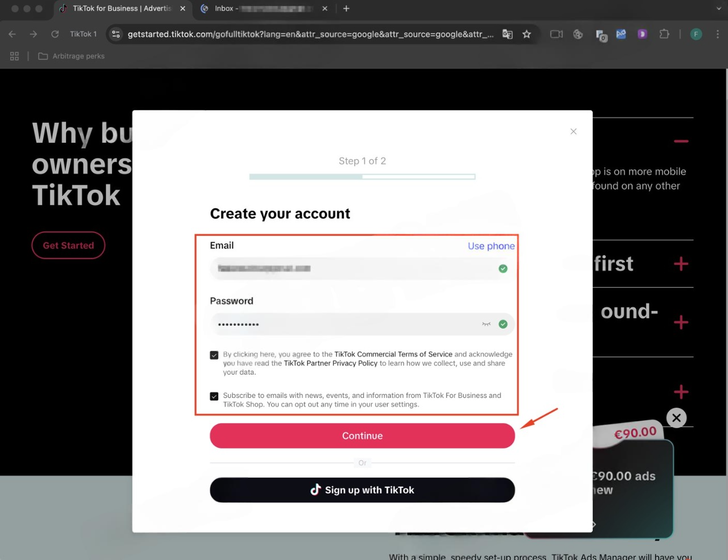
Task: Close the signup dialog with the X
Action: point(573,131)
